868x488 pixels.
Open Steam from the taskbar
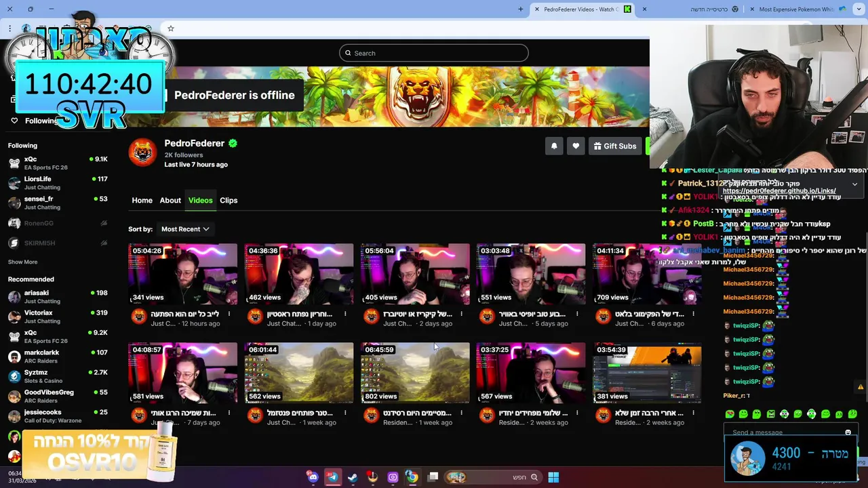click(353, 477)
